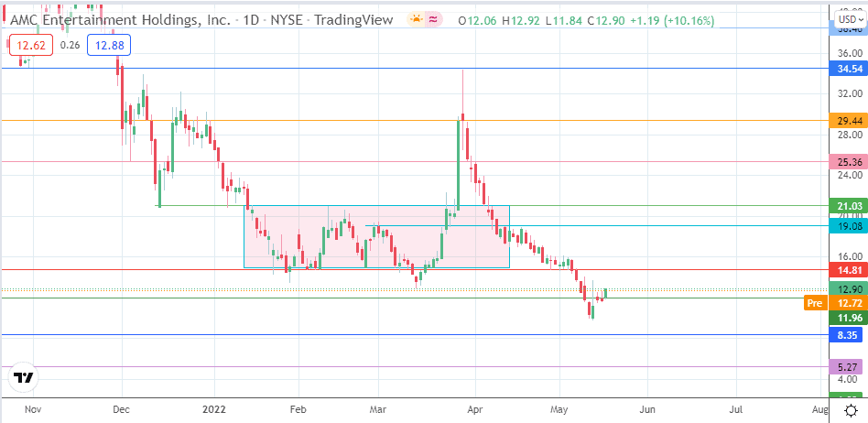This screenshot has width=868, height=423.
Task: Click the 2022 time axis label
Action: [213, 409]
